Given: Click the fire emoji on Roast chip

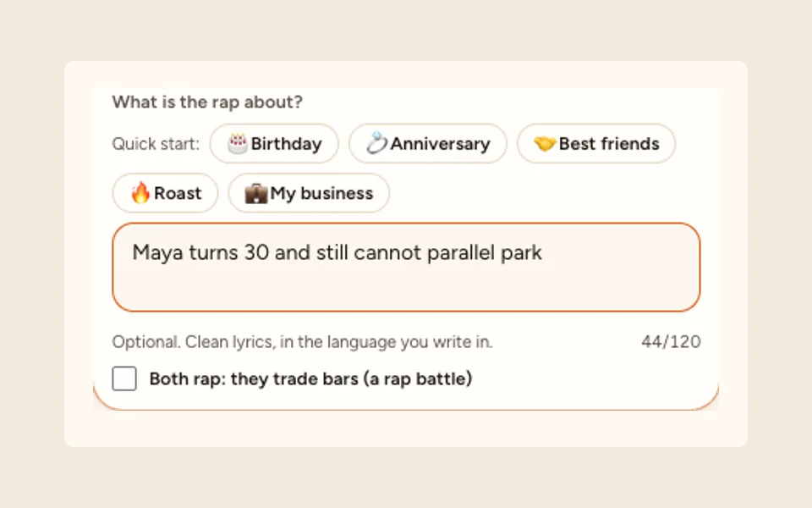Looking at the screenshot, I should point(140,193).
